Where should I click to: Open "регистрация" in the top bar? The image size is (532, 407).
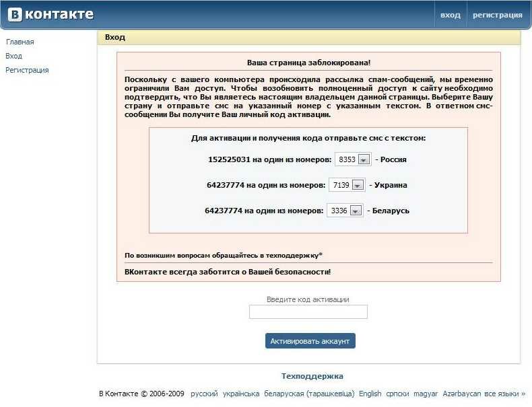[x=497, y=15]
